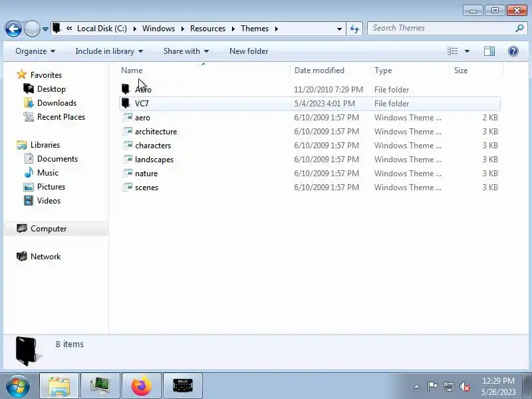
Task: Click the Forward navigation arrow button
Action: point(32,29)
